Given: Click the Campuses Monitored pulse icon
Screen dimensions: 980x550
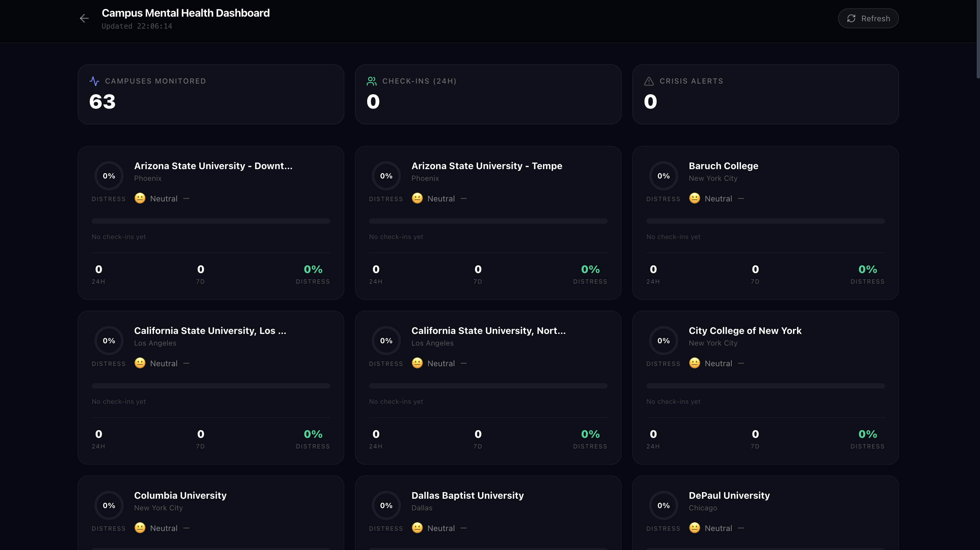Looking at the screenshot, I should [x=94, y=81].
